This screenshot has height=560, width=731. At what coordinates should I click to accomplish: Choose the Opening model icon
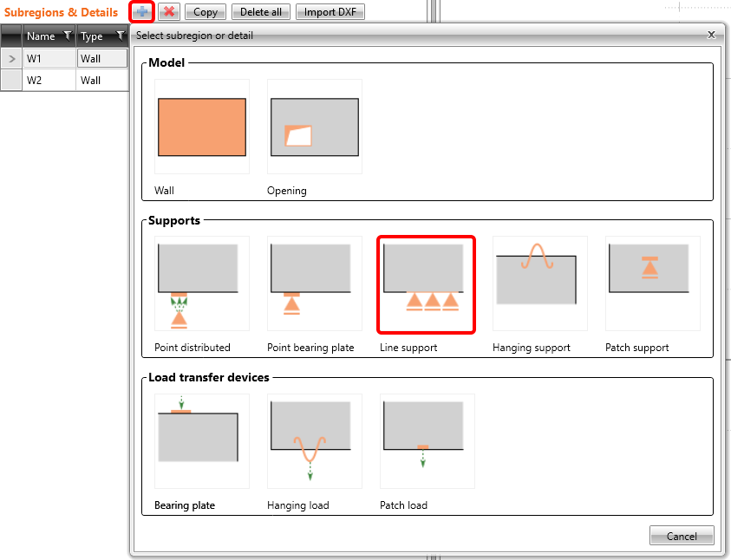[314, 127]
